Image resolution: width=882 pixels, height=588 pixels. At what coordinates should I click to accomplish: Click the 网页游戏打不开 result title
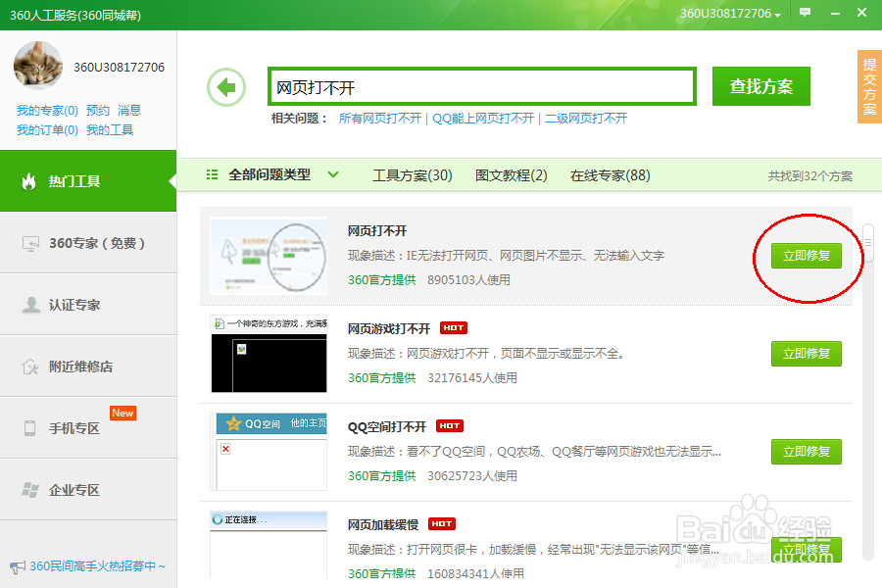coord(389,328)
